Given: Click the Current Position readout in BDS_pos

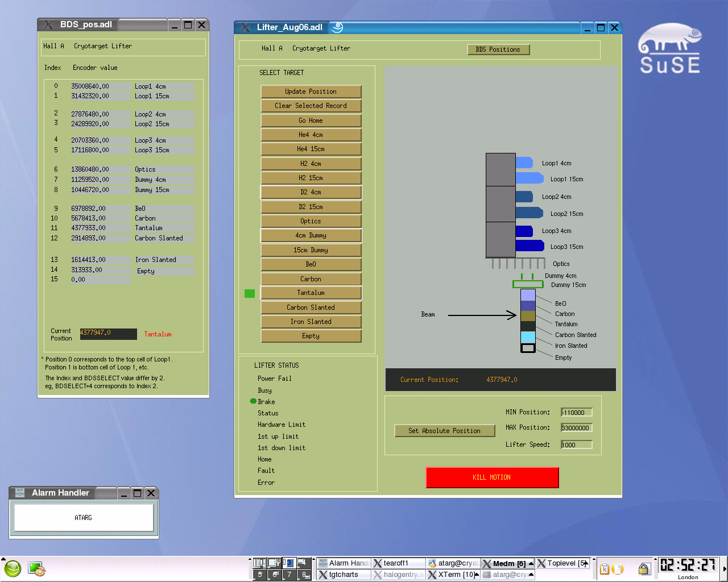Looking at the screenshot, I should click(x=108, y=334).
